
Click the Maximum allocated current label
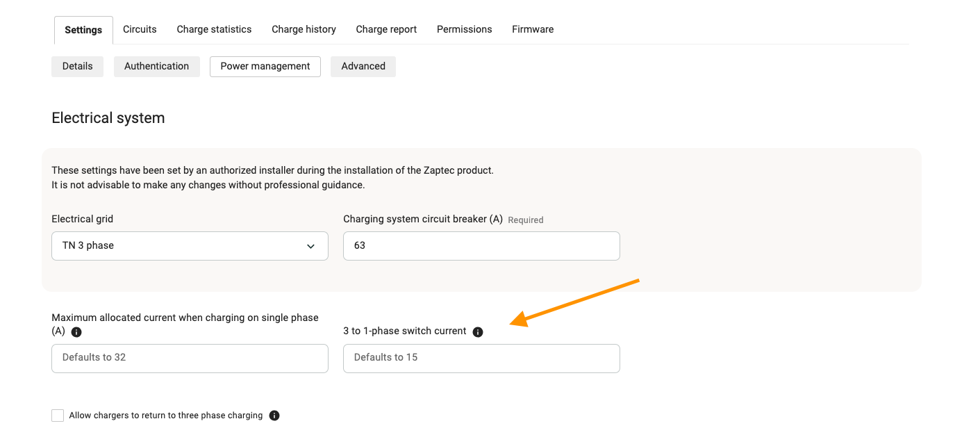point(185,324)
